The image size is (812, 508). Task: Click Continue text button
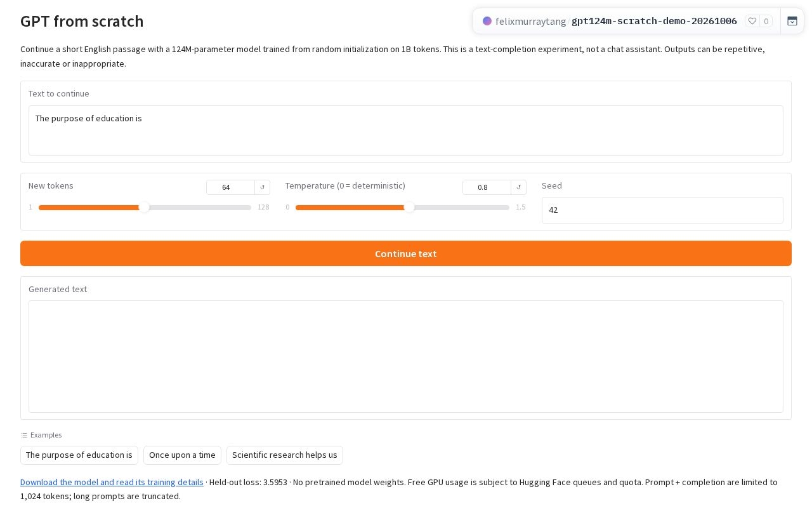coord(406,253)
